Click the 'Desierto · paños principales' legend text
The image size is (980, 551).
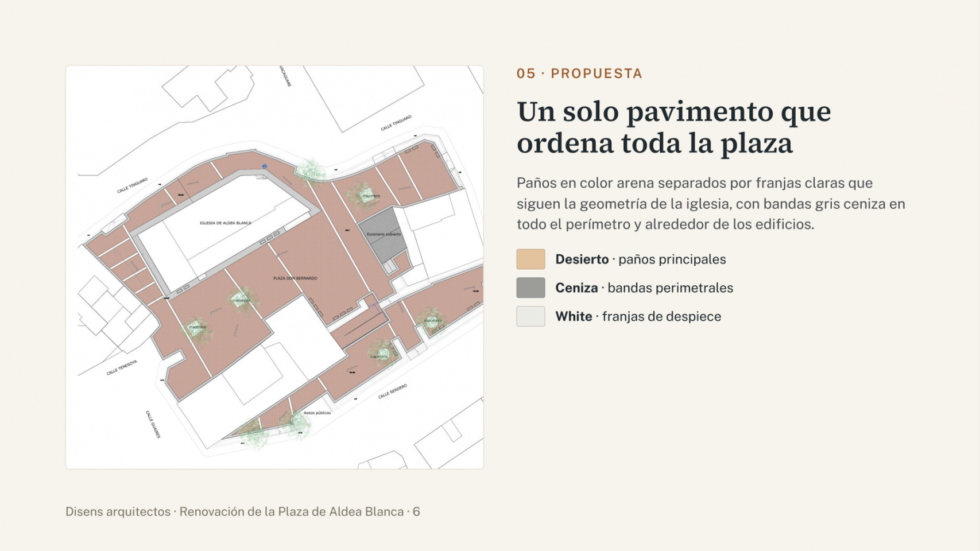click(641, 259)
